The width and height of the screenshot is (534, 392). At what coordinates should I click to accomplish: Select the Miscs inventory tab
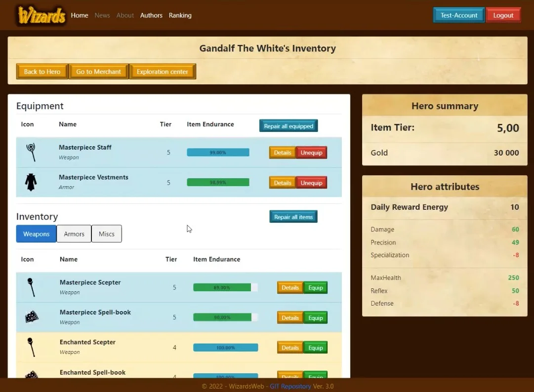tap(107, 234)
